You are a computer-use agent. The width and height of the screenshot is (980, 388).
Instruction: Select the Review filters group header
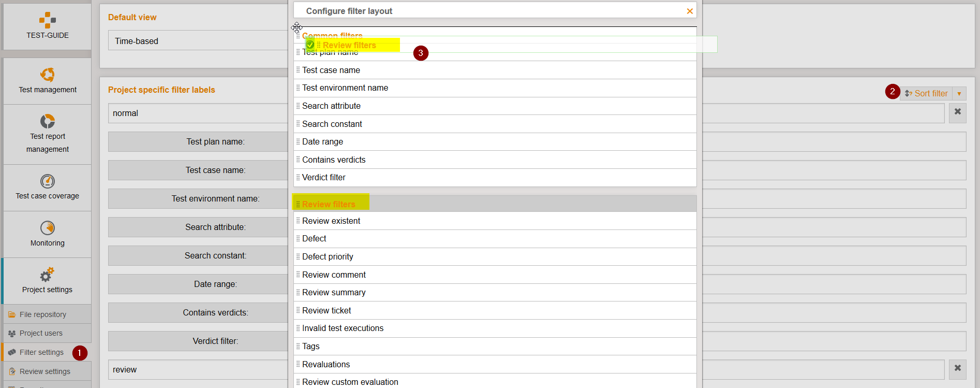click(329, 204)
